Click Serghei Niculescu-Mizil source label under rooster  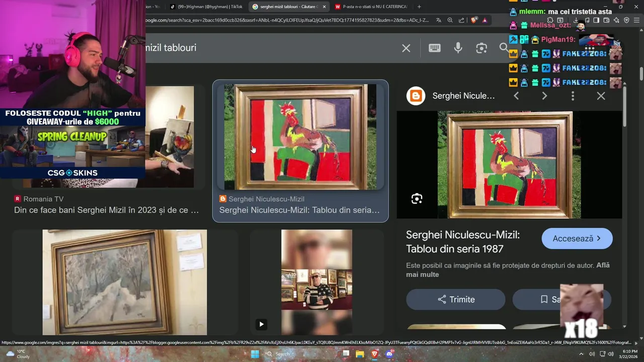[x=266, y=199]
